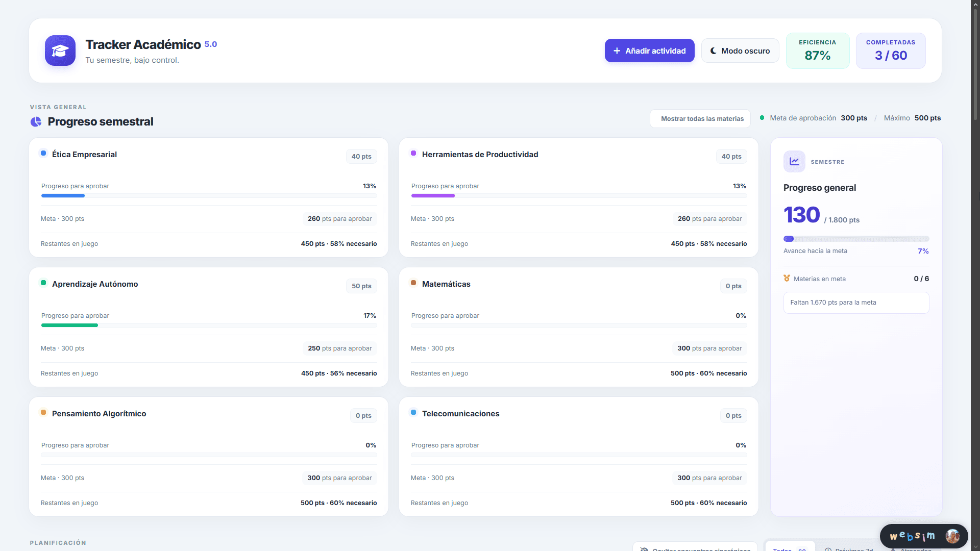
Task: Click 250 pts para aprobar in Aprendizaje Autónomo
Action: pyautogui.click(x=339, y=348)
